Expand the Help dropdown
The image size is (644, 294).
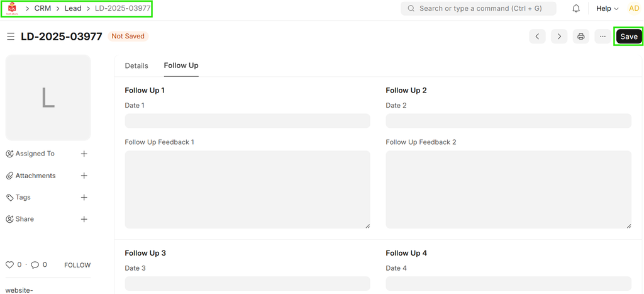pos(607,9)
